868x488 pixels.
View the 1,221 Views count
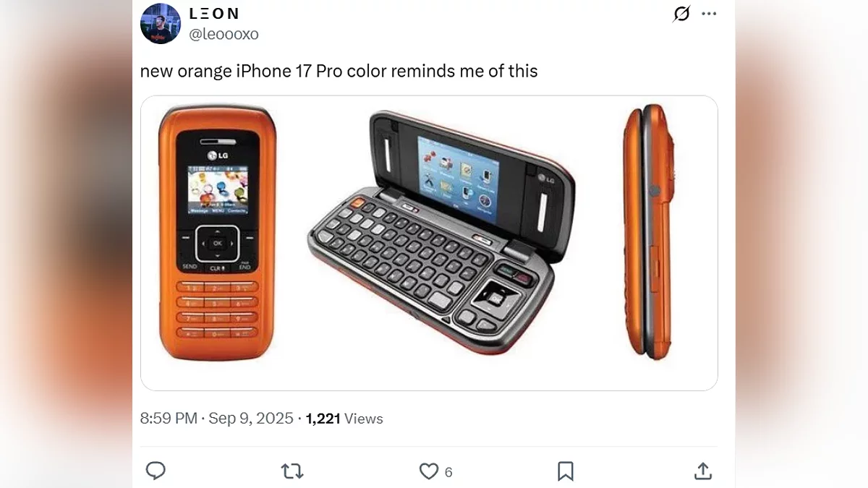click(344, 419)
